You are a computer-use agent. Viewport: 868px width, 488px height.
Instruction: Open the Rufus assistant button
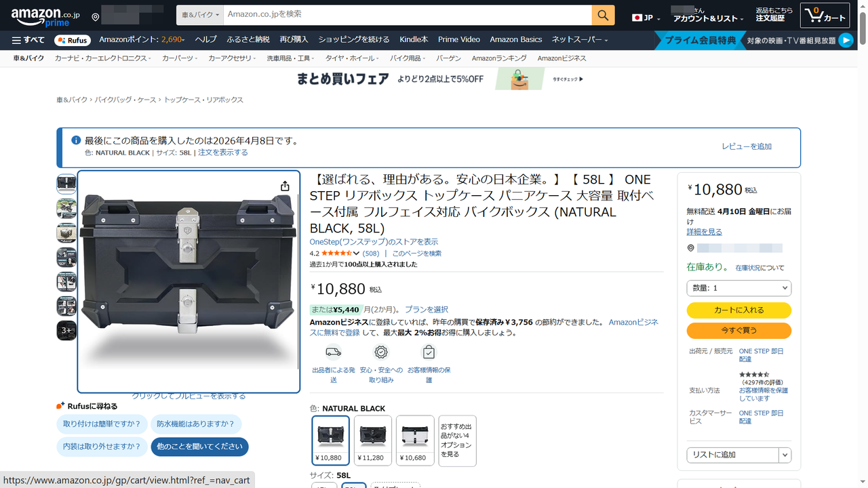(72, 40)
